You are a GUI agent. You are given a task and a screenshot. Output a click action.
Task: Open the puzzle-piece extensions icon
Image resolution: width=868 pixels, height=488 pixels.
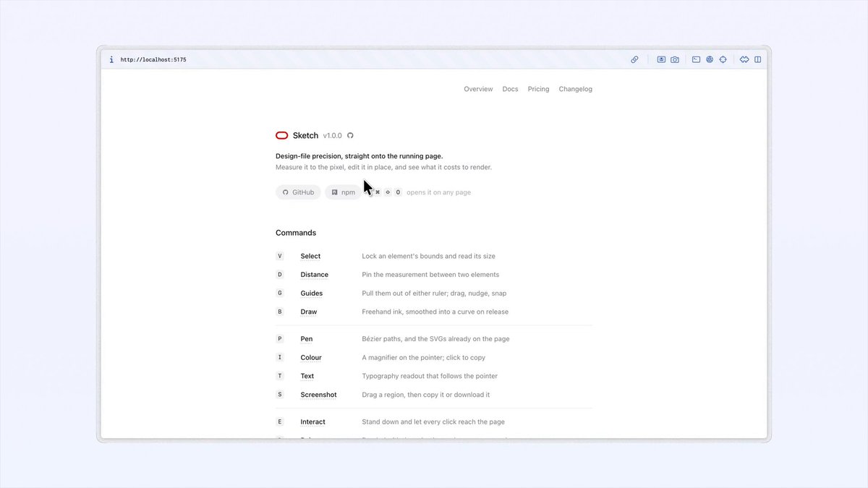744,60
